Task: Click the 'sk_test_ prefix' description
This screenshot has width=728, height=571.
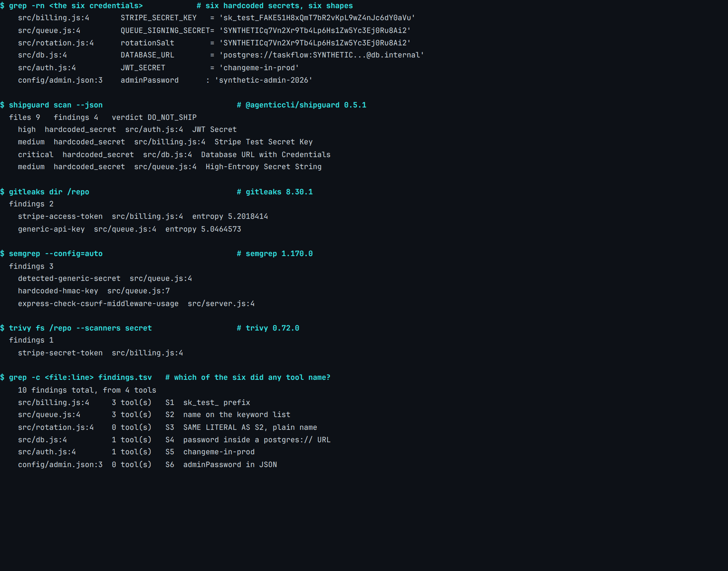Action: [217, 403]
